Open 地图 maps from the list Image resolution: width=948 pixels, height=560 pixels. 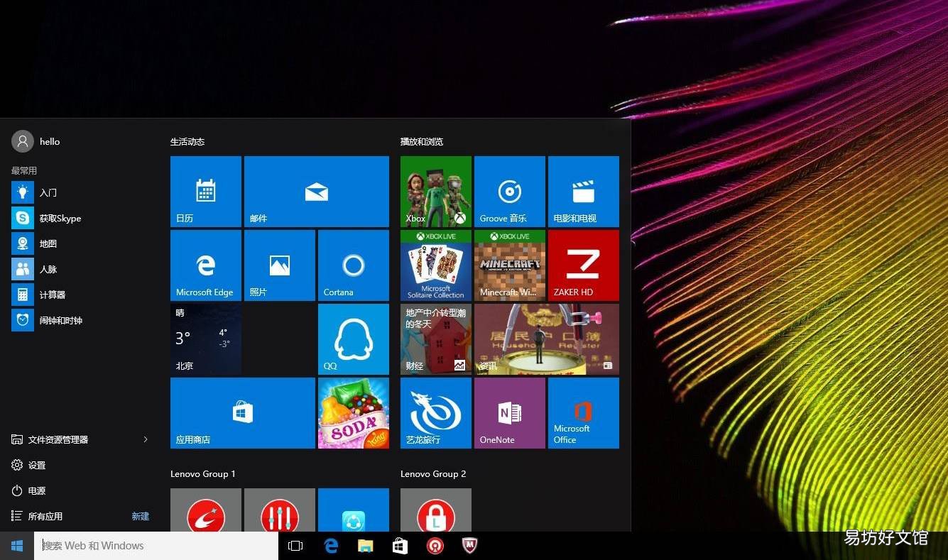[x=80, y=243]
